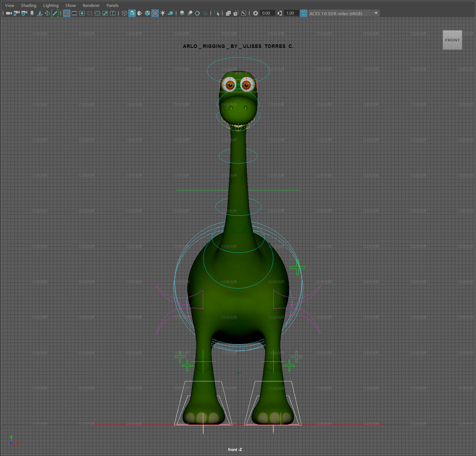Viewport: 476px width, 456px height.
Task: Click the X-Ray display icon
Action: point(228,13)
